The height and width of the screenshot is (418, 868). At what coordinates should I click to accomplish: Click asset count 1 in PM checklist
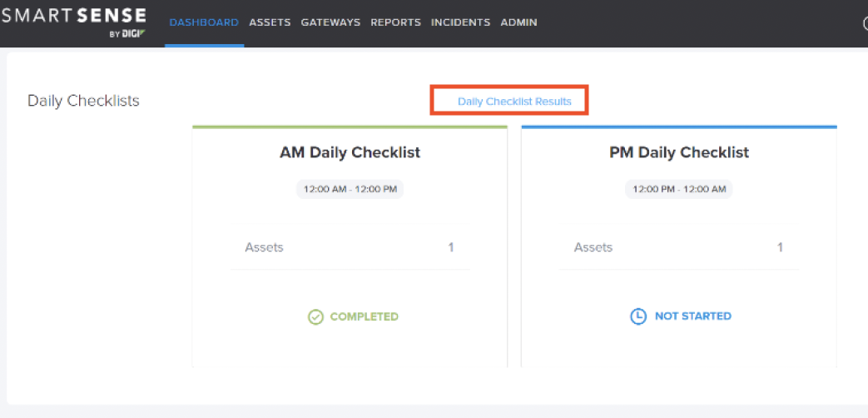(x=780, y=247)
